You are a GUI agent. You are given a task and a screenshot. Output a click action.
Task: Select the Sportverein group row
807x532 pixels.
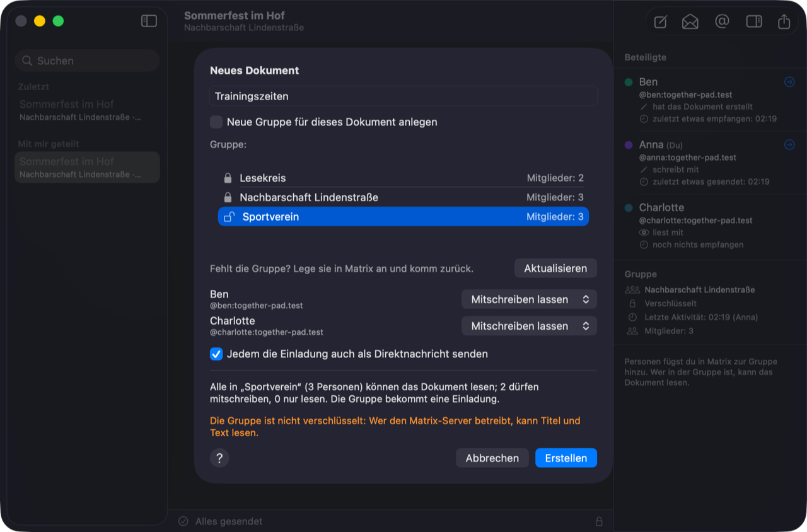click(x=403, y=217)
